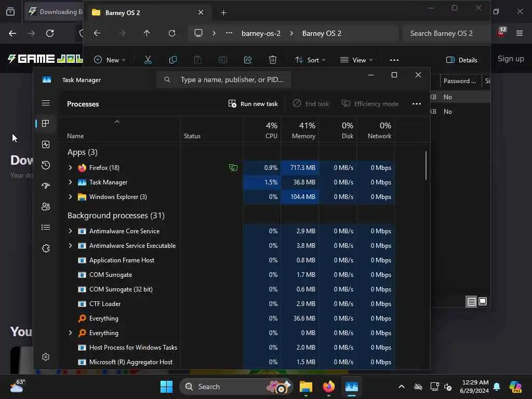Go back in File Explorer
Image resolution: width=532 pixels, height=399 pixels.
[x=97, y=33]
